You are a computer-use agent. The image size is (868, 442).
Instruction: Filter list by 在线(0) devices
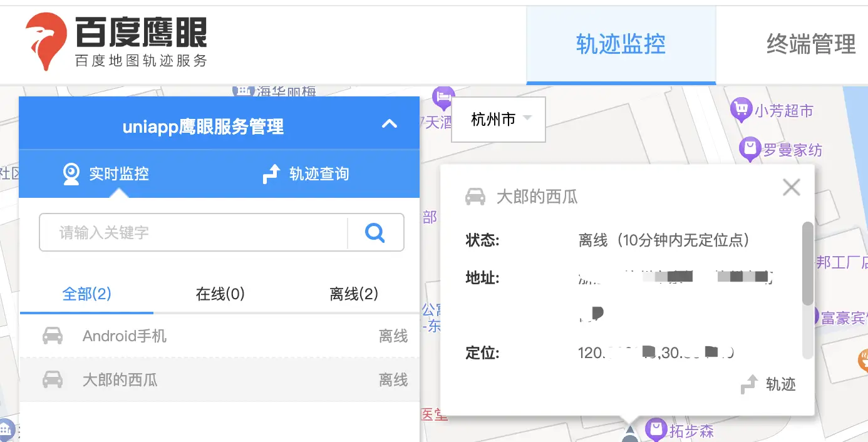click(220, 294)
